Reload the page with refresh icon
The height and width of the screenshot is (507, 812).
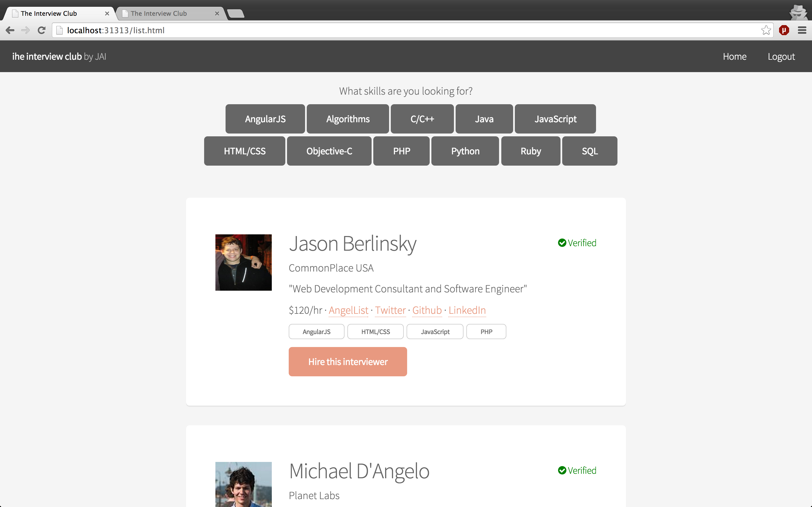coord(42,30)
